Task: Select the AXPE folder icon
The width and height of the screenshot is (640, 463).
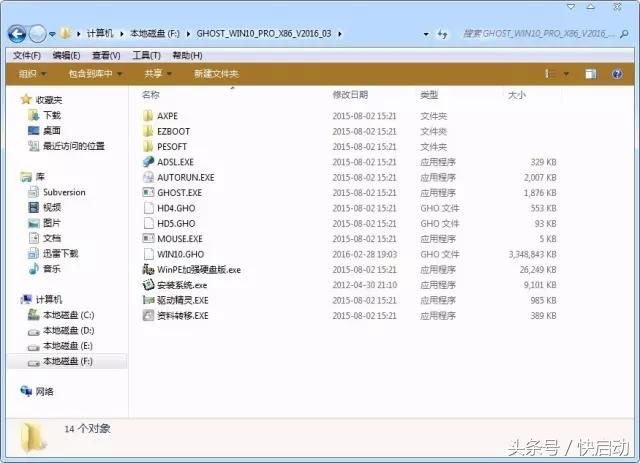Action: tap(148, 116)
